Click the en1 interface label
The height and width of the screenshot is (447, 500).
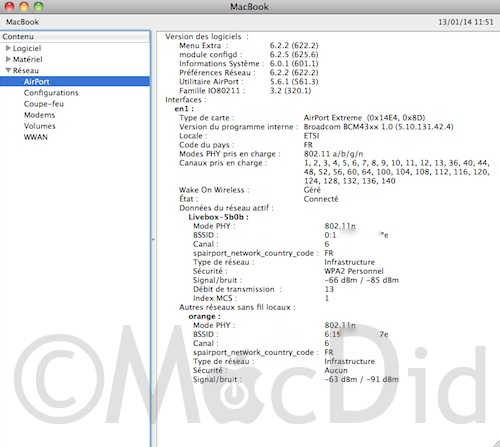point(184,109)
